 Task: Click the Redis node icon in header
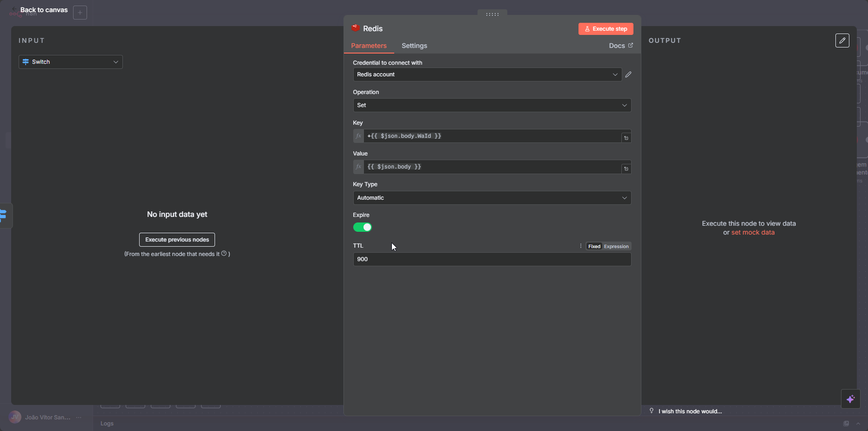(356, 28)
